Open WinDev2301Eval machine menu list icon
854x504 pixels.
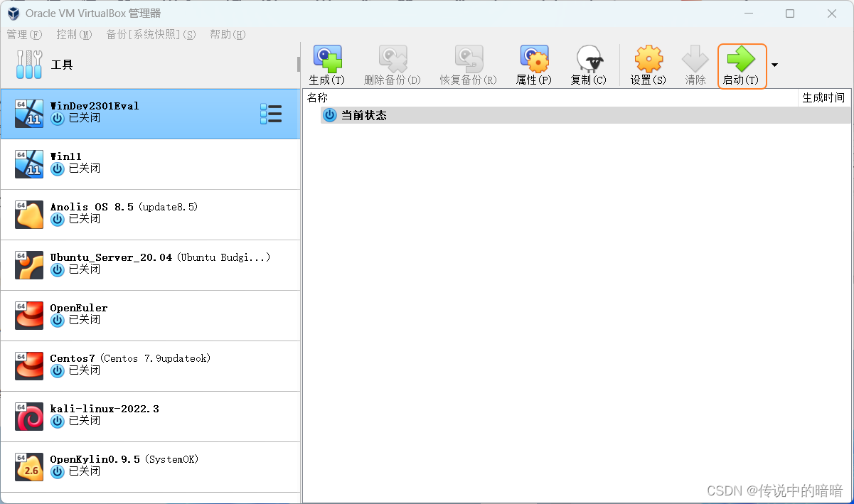[x=271, y=114]
